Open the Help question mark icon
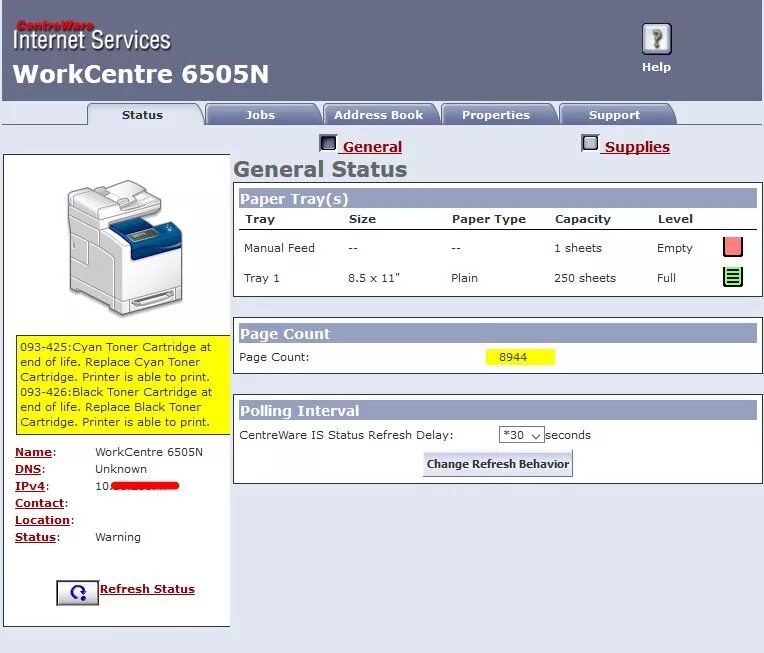This screenshot has height=653, width=764. 656,38
